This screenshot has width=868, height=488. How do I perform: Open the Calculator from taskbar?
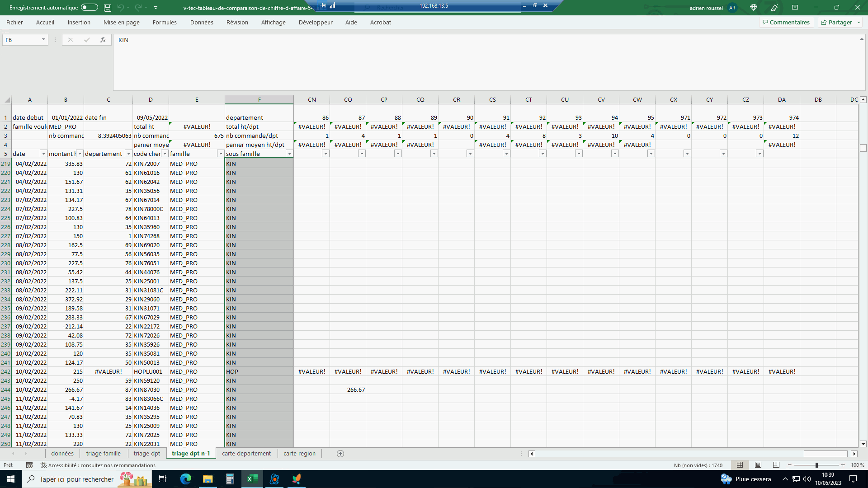click(230, 479)
